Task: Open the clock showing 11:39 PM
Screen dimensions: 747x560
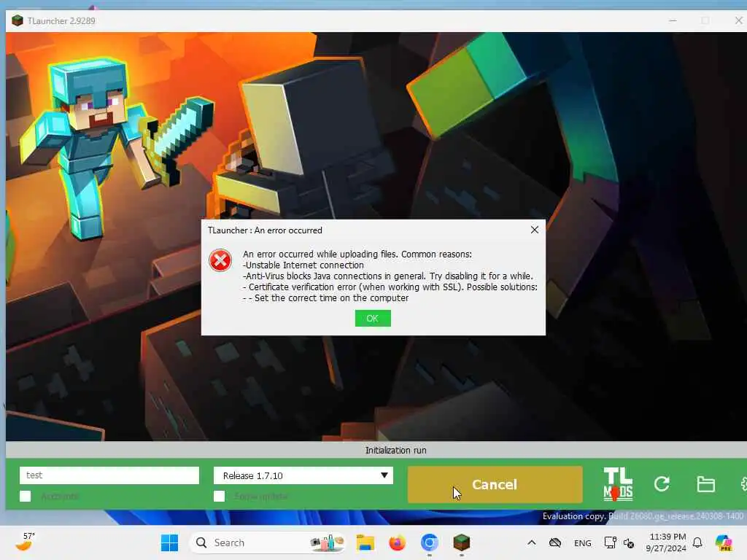Action: click(x=667, y=542)
